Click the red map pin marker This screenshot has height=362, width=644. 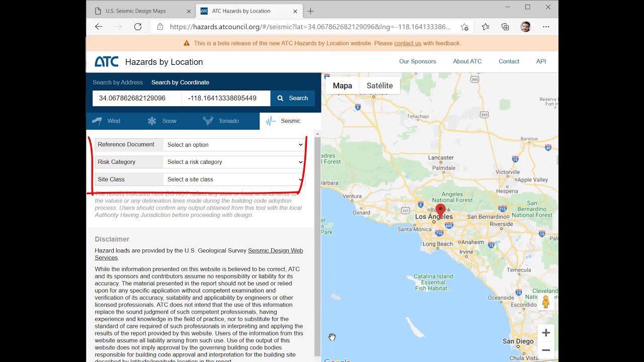441,211
